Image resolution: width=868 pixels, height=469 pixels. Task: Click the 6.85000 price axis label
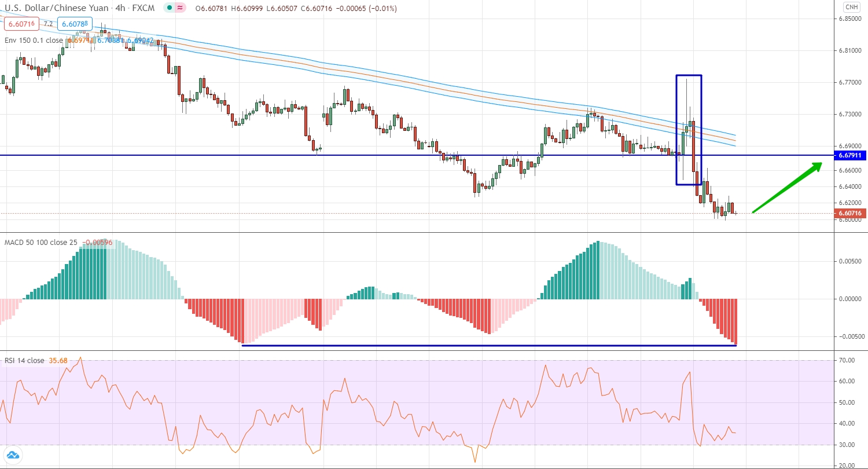(x=850, y=19)
